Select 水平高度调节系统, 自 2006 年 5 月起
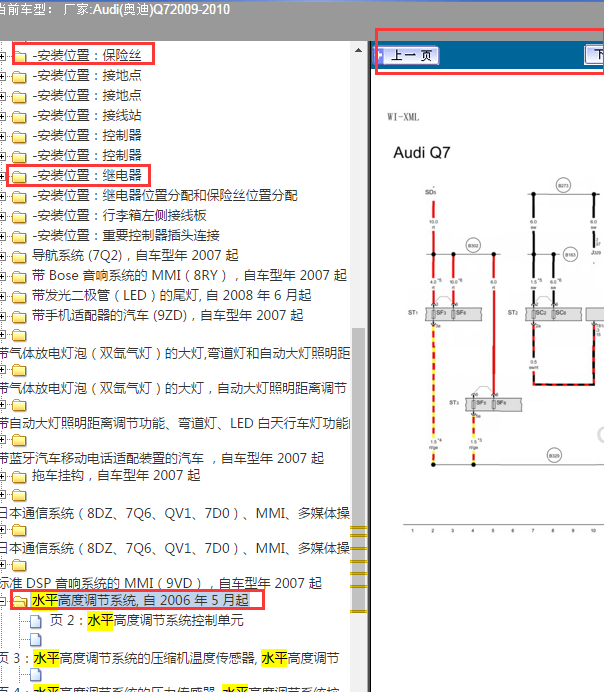The width and height of the screenshot is (604, 692). [141, 600]
